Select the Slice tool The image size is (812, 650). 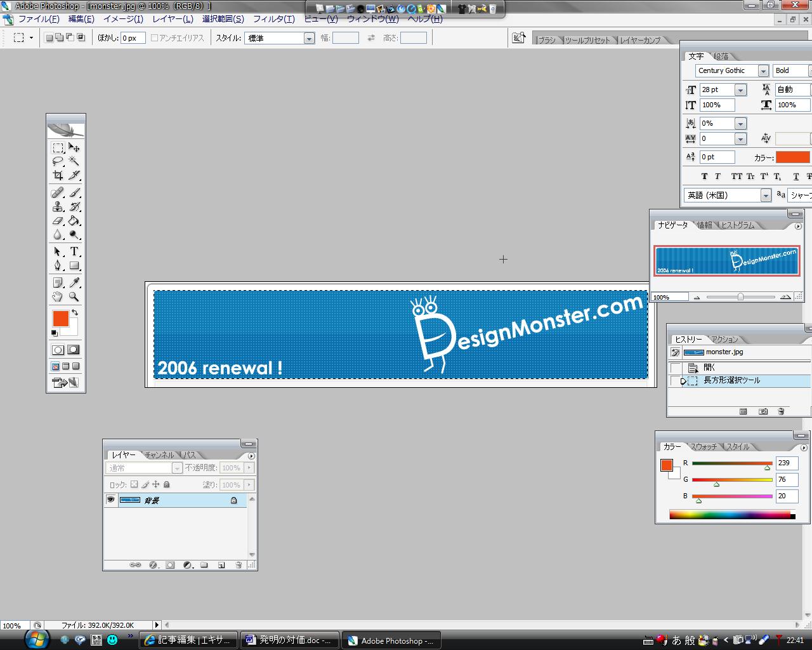pos(74,175)
